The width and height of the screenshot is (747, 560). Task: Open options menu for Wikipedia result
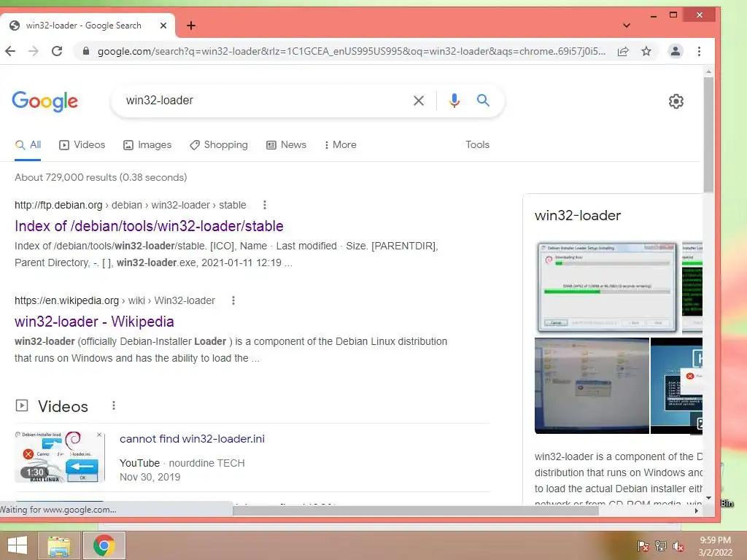click(x=233, y=300)
